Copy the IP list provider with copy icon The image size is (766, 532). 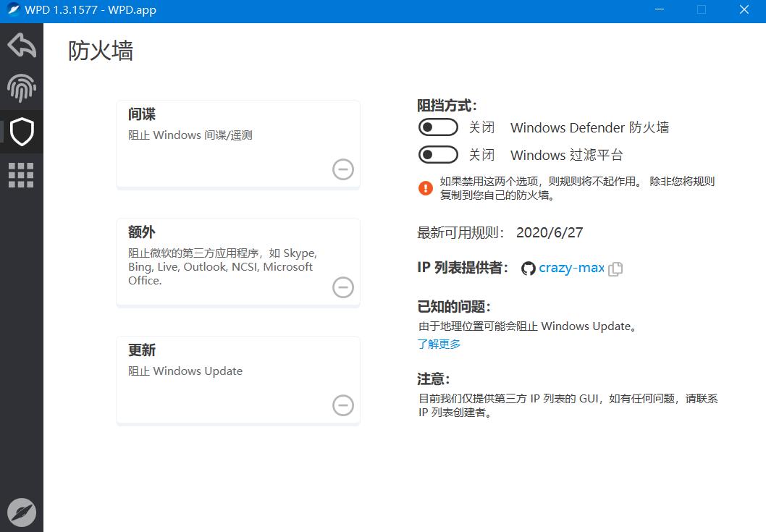(x=616, y=268)
